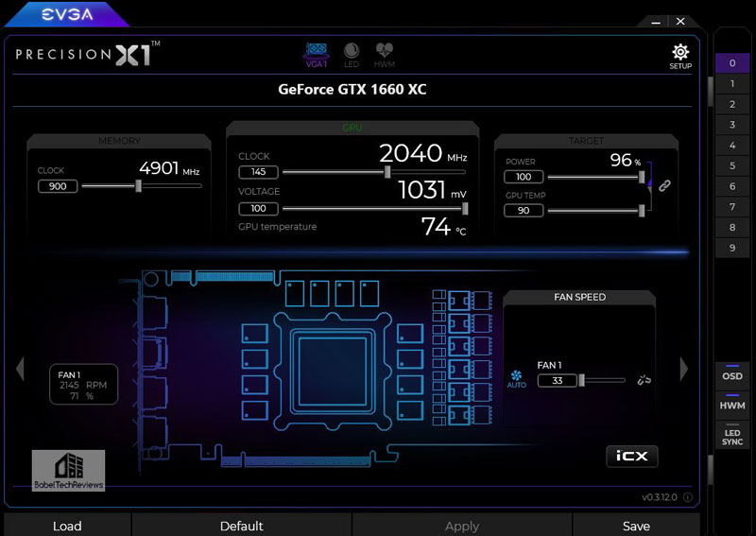Click the iCX button
The width and height of the screenshot is (756, 536).
pyautogui.click(x=631, y=456)
